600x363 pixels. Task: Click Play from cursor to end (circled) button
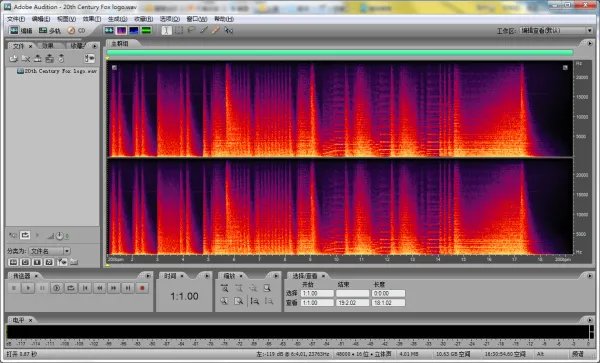coord(57,288)
